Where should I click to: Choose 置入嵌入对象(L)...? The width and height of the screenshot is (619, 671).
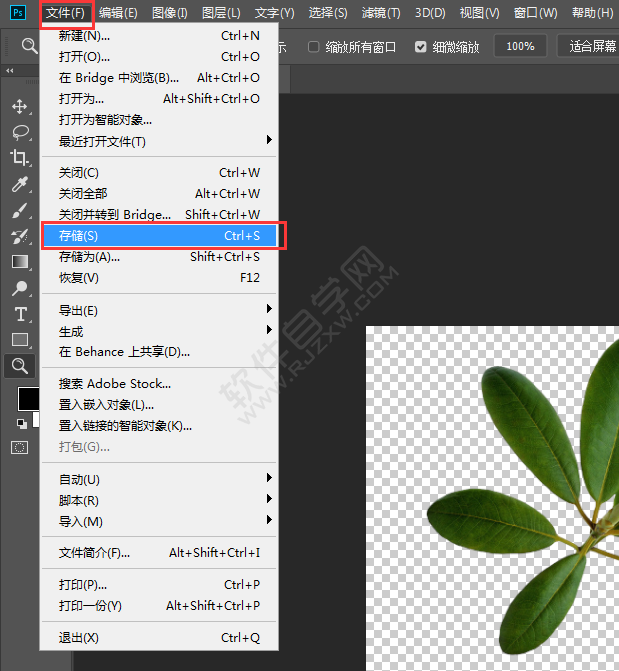point(159,404)
